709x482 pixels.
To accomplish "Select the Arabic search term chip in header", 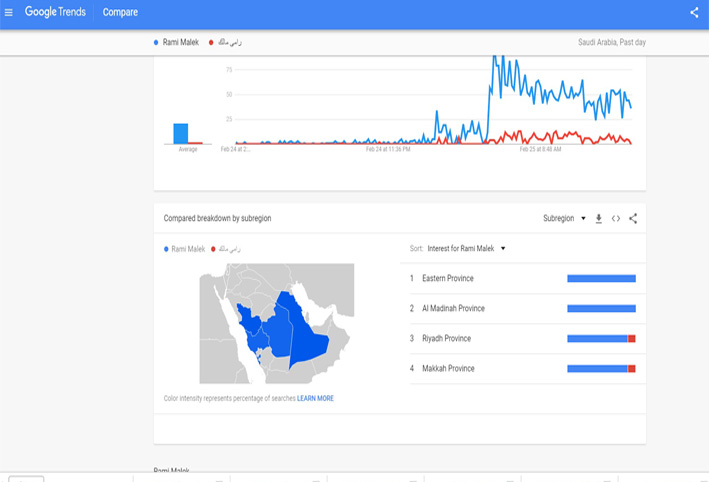I will pyautogui.click(x=225, y=42).
